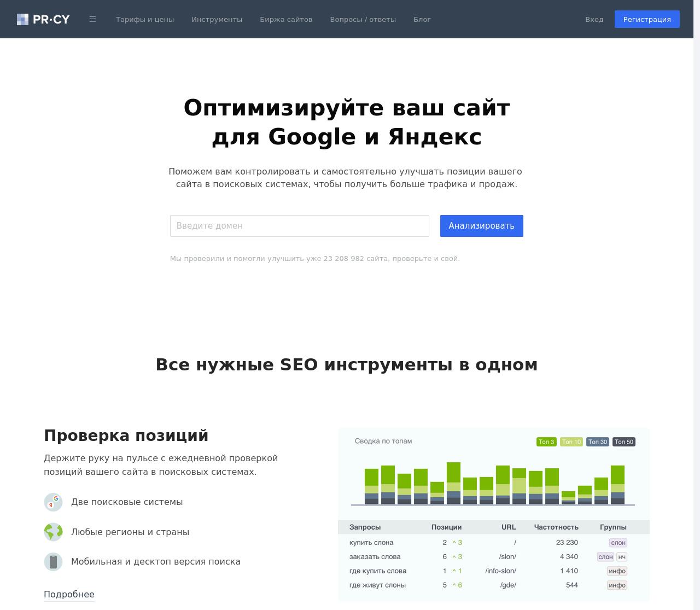The width and height of the screenshot is (700, 610).
Task: Click the Группы column header
Action: (x=613, y=527)
